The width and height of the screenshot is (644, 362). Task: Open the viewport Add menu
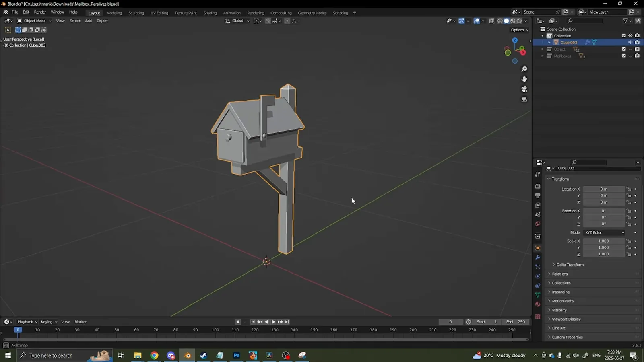[88, 21]
